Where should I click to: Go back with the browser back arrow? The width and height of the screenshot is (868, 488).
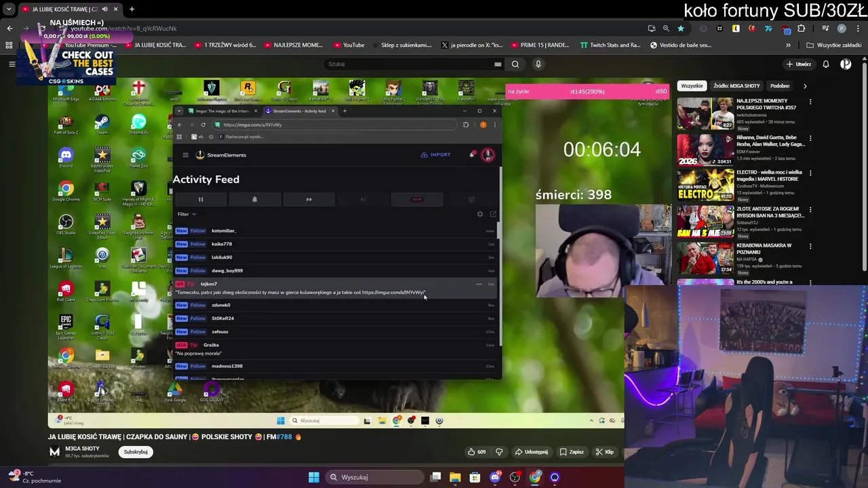[x=9, y=28]
